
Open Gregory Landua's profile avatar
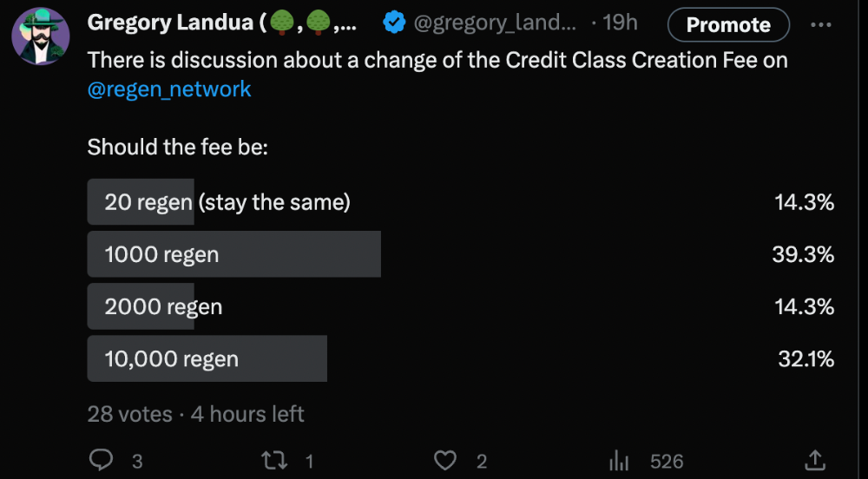click(x=41, y=36)
